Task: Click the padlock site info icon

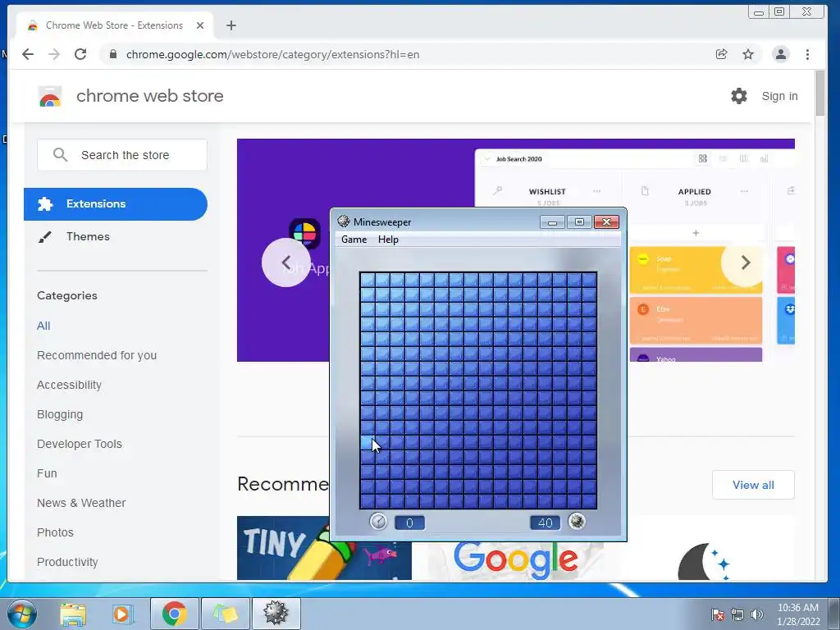Action: pos(112,54)
